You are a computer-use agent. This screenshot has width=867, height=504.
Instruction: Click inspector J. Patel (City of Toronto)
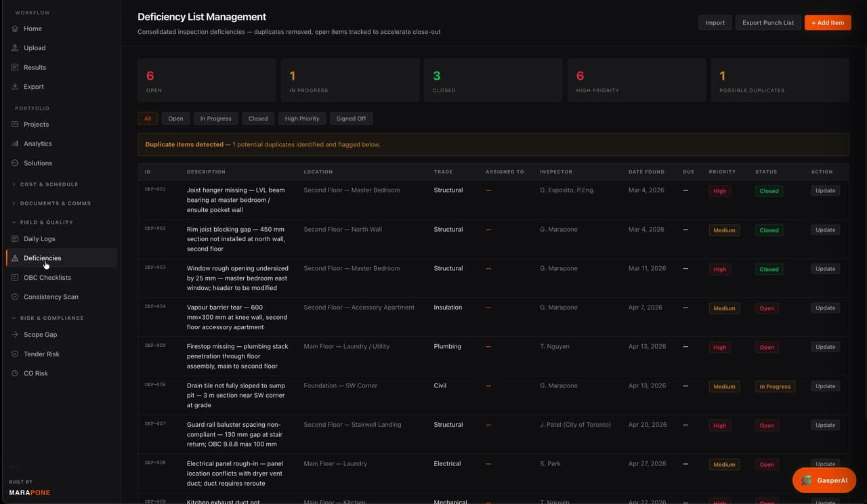[x=575, y=425]
